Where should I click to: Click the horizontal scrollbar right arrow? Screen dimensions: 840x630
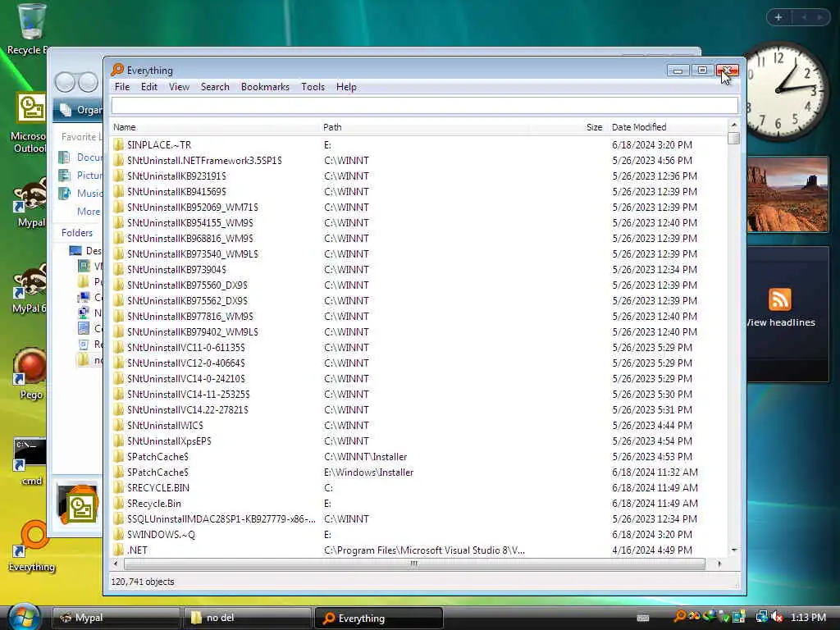point(719,564)
